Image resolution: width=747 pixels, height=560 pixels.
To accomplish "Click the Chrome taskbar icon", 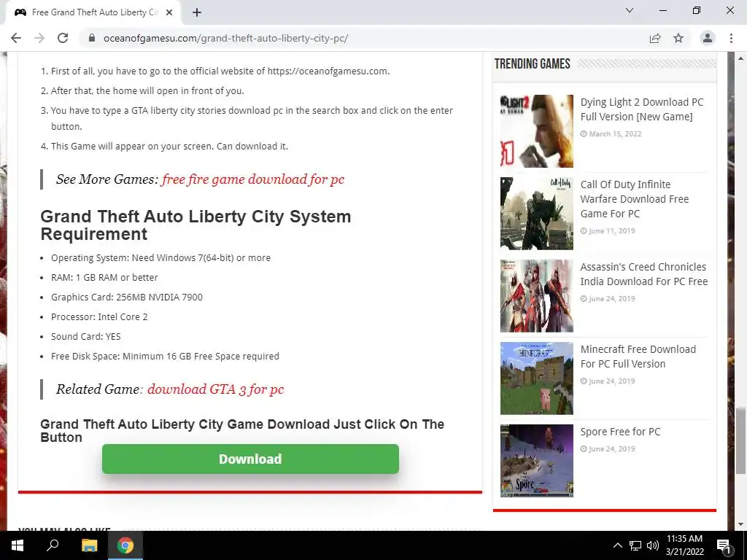I will point(125,545).
